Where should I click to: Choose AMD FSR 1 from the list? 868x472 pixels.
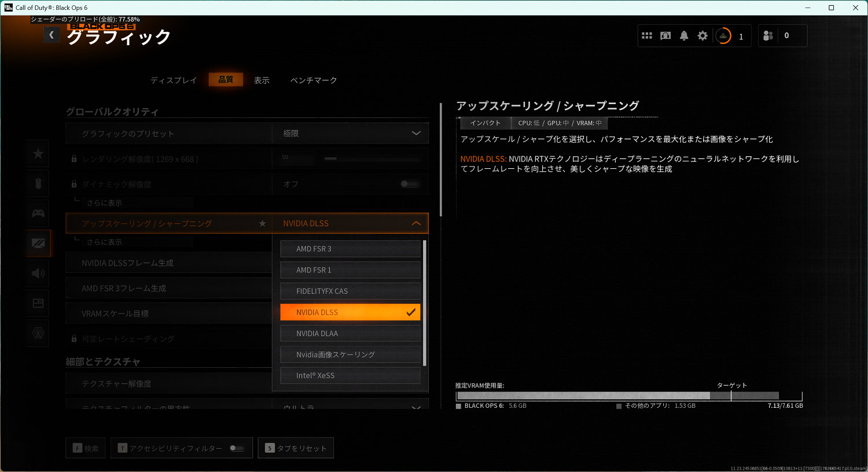pos(351,270)
